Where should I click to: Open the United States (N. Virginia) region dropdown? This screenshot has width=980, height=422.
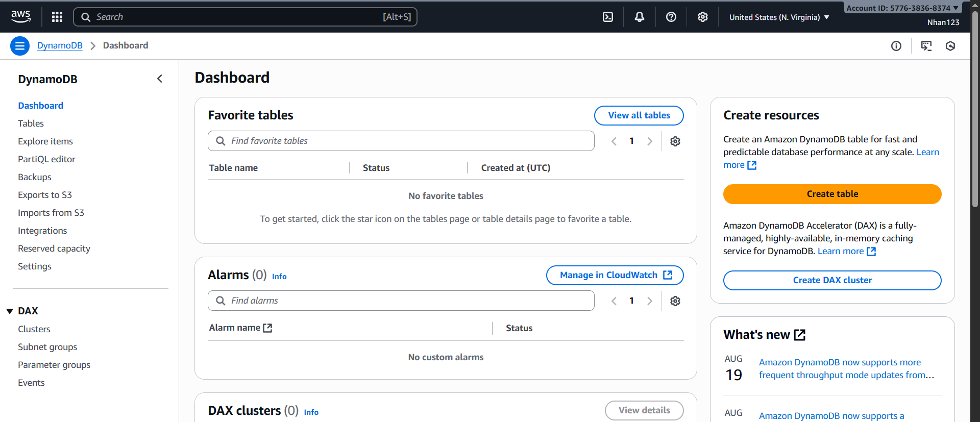tap(779, 17)
